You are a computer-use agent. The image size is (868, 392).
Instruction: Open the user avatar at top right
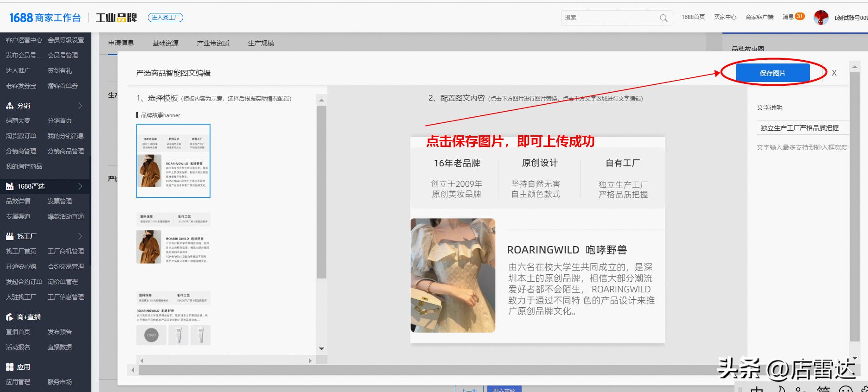(x=821, y=18)
